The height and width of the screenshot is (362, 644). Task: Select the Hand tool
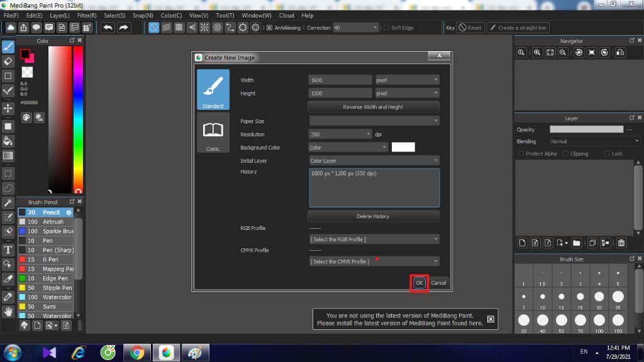(8, 312)
